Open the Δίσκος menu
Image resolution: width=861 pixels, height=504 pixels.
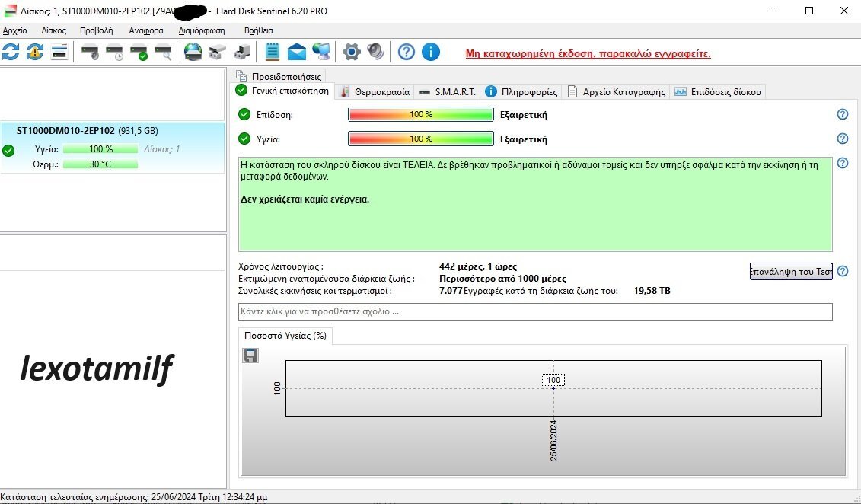tap(54, 30)
